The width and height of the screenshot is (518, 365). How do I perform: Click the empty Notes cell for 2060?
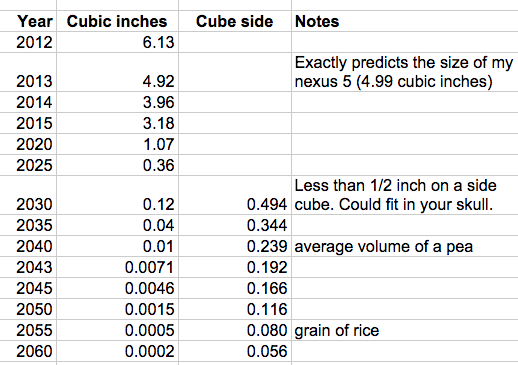405,351
